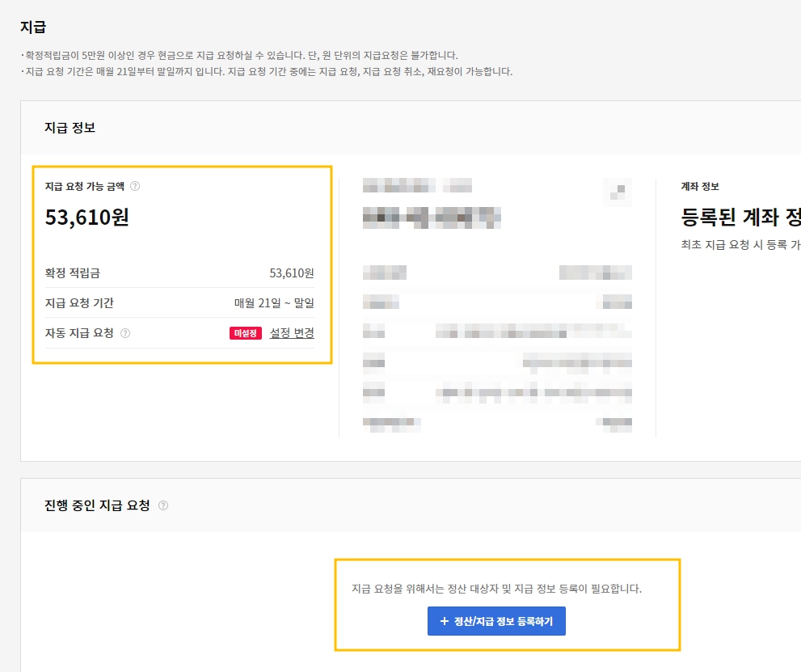The width and height of the screenshot is (801, 672).
Task: Click the small icon at top of payment details card
Action: 618,192
